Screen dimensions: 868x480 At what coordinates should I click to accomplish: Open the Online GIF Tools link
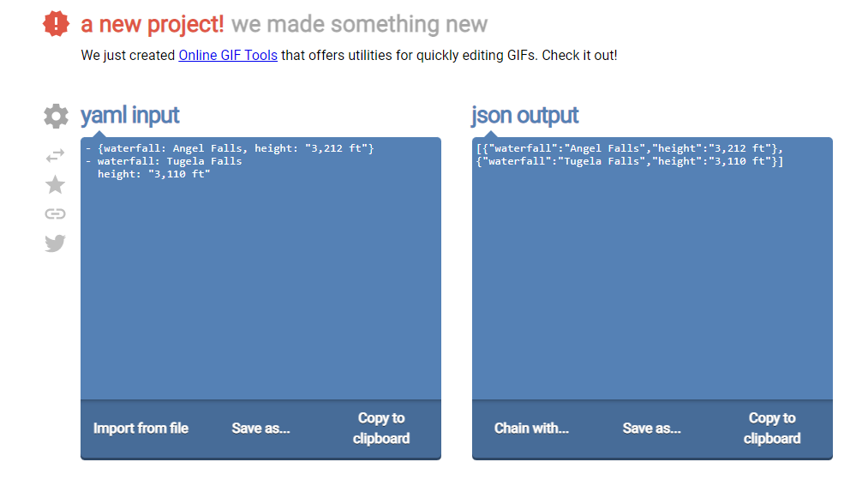[x=228, y=55]
